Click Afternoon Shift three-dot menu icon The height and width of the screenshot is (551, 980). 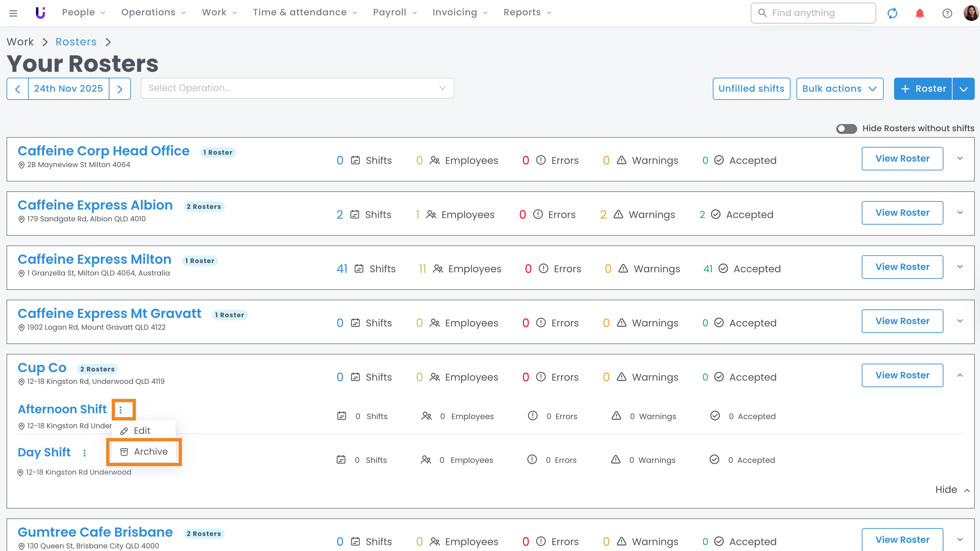121,410
